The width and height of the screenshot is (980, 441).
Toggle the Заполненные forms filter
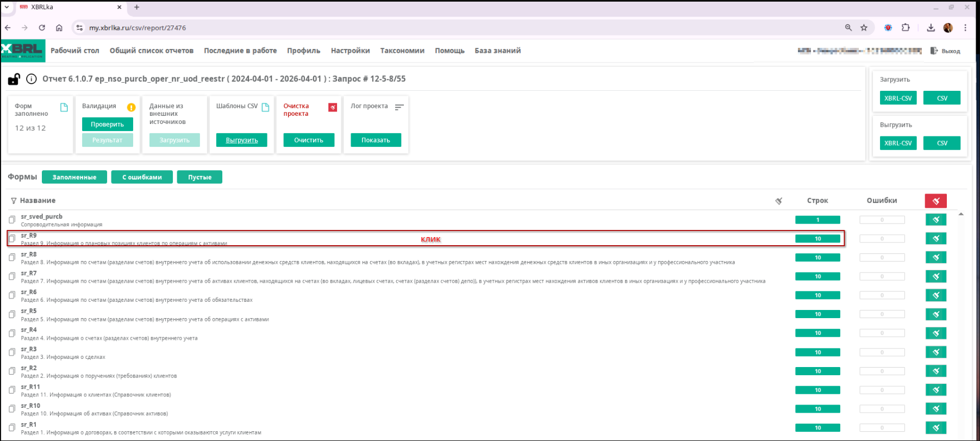tap(74, 177)
